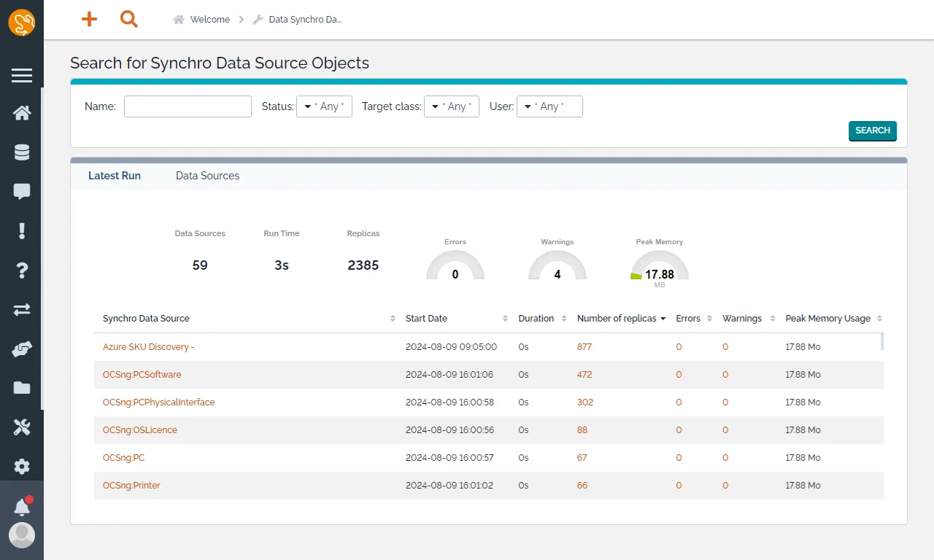The width and height of the screenshot is (934, 560).
Task: Expand the hamburger navigation menu
Action: [x=22, y=75]
